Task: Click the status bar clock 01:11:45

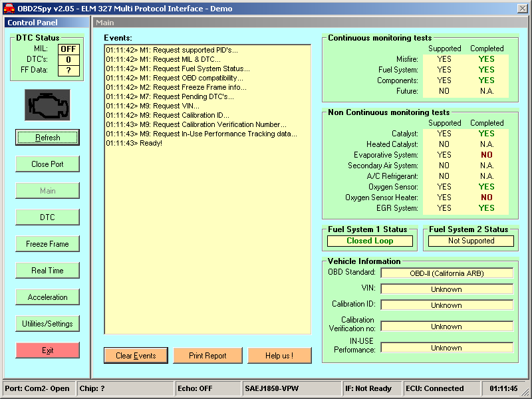Action: coord(504,388)
